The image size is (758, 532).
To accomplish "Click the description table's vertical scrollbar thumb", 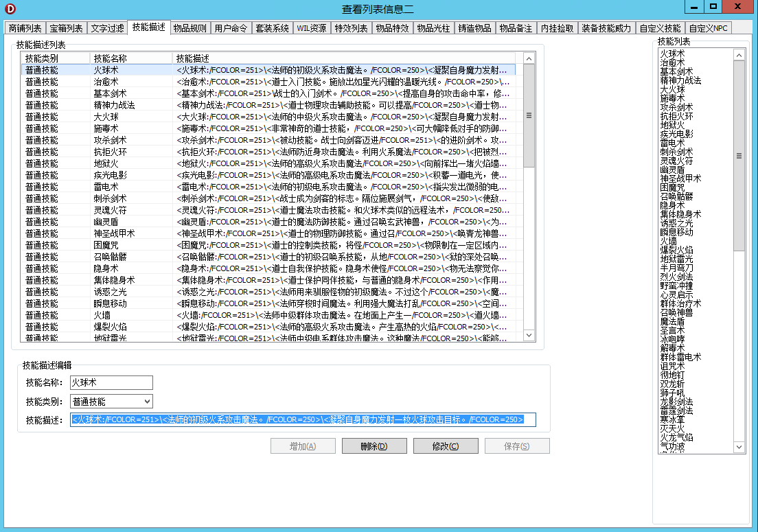I will (x=529, y=115).
